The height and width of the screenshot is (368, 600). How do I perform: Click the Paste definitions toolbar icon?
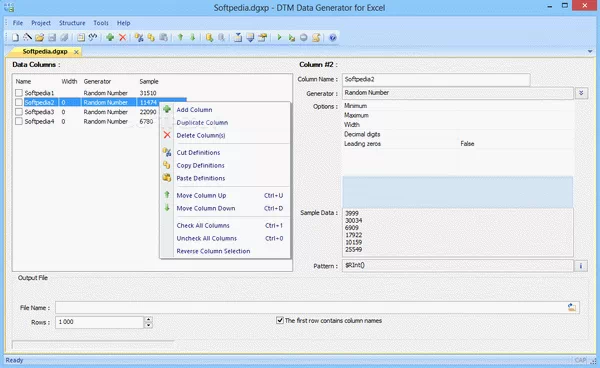[163, 37]
